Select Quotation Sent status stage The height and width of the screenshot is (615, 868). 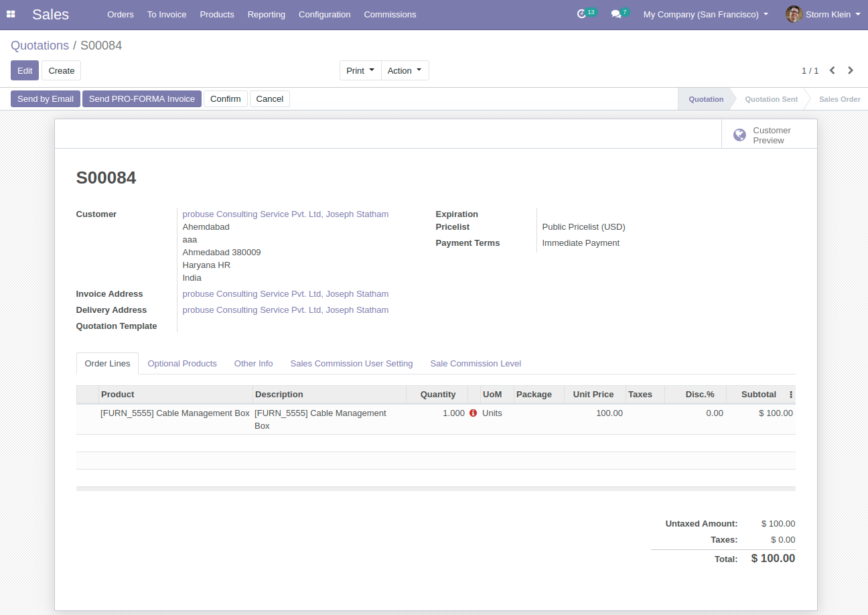click(x=772, y=99)
